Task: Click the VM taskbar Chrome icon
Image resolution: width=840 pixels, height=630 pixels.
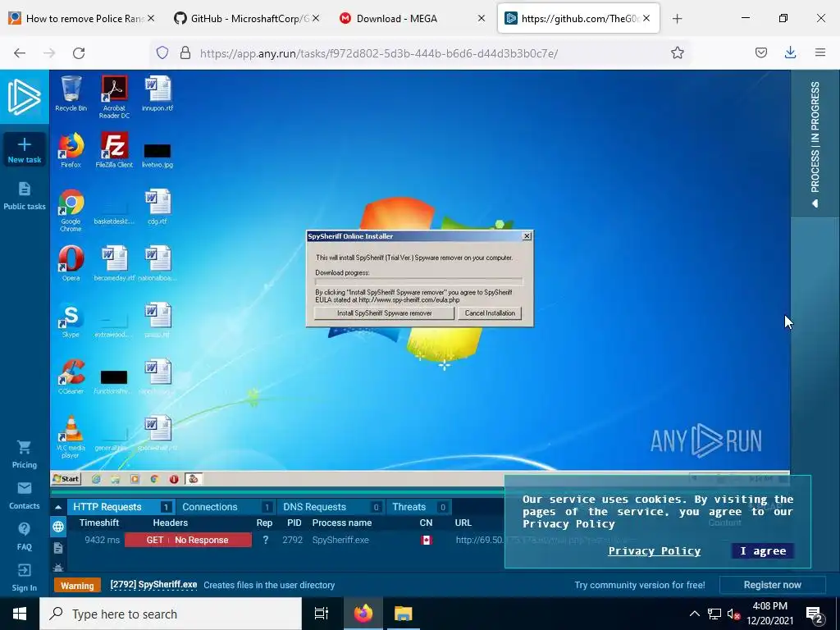Action: (x=154, y=479)
